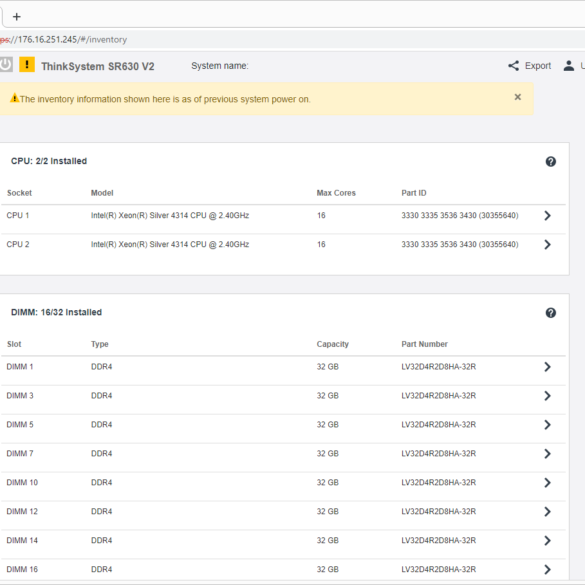This screenshot has width=585, height=585.
Task: Click the System name label
Action: coord(220,66)
